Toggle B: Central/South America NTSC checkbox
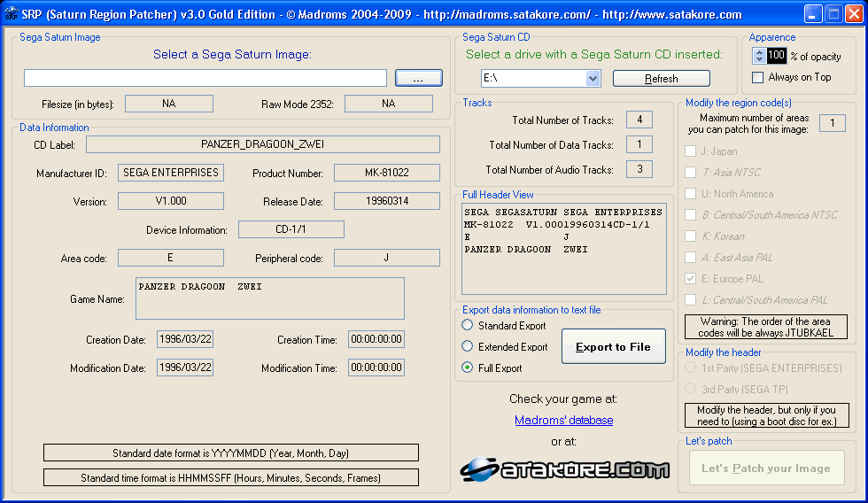Screen dimensions: 868x503 pos(690,214)
